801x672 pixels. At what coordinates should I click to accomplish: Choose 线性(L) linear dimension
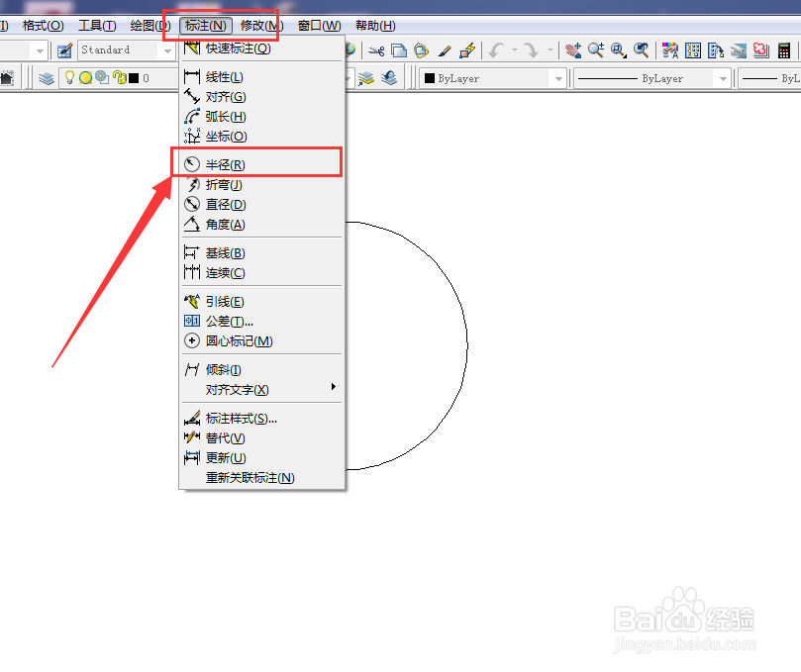coord(262,77)
